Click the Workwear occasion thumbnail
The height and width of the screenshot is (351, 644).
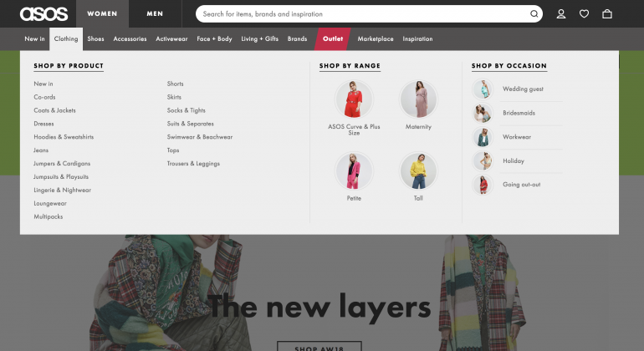pyautogui.click(x=483, y=137)
